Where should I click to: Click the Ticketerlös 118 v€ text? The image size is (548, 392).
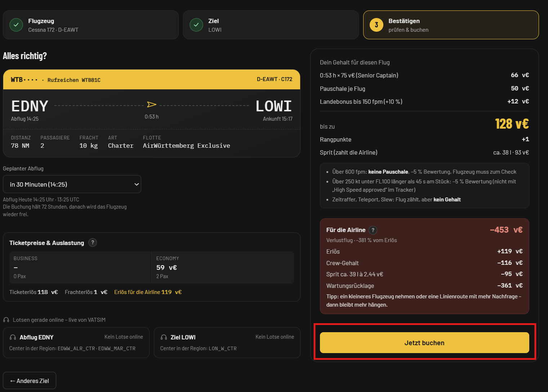pyautogui.click(x=34, y=292)
